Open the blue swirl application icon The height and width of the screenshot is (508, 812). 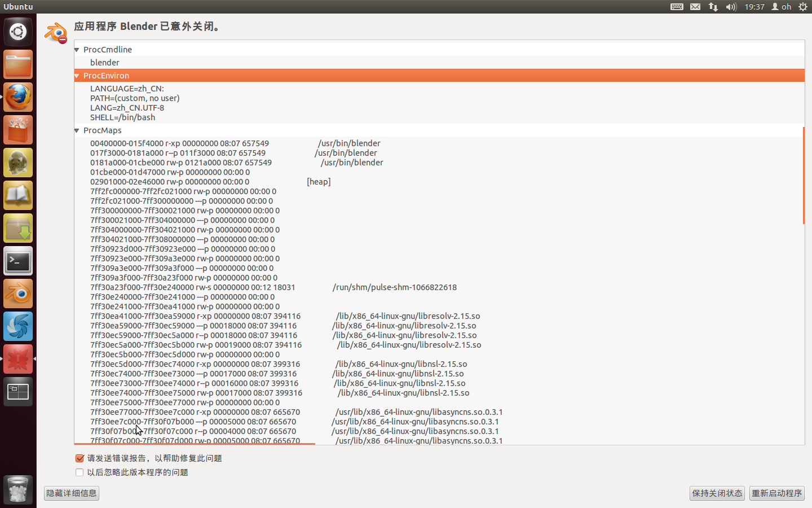tap(18, 326)
